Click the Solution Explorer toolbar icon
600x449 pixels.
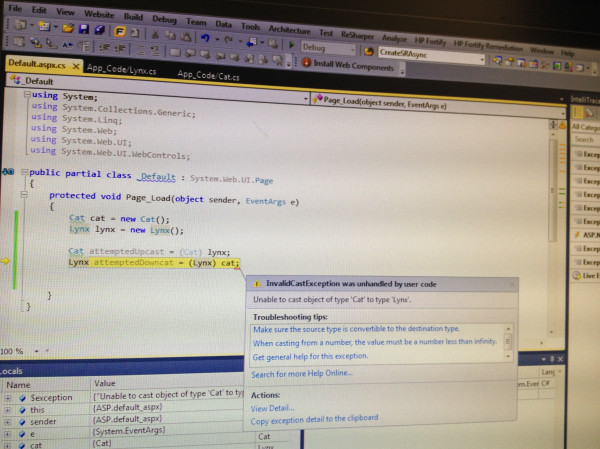(497, 60)
